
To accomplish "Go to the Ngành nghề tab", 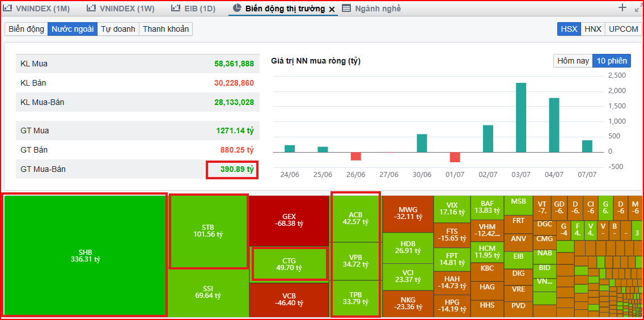I will click(372, 9).
